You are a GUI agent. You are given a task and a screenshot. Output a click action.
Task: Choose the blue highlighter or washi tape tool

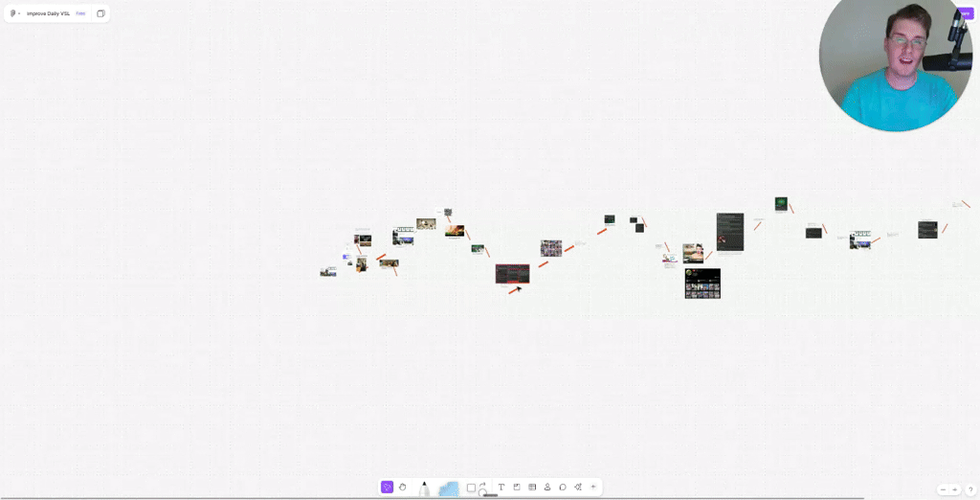pyautogui.click(x=448, y=489)
